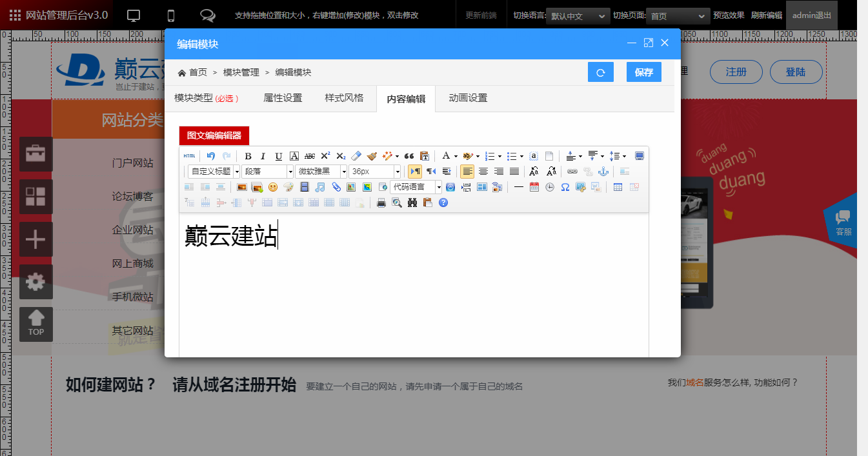Insert a hyperlink with the chain icon
Screen dimensions: 868x456
[x=572, y=171]
